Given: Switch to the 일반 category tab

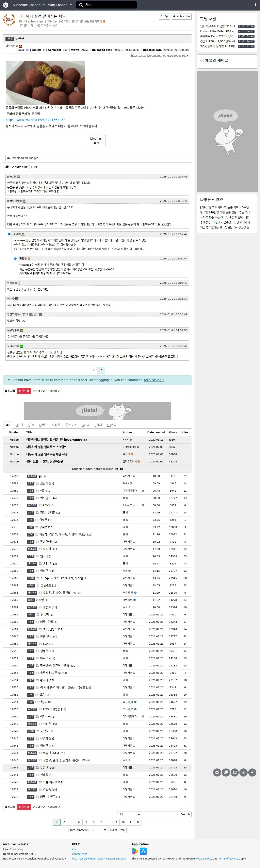Looking at the screenshot, I should [x=20, y=425].
